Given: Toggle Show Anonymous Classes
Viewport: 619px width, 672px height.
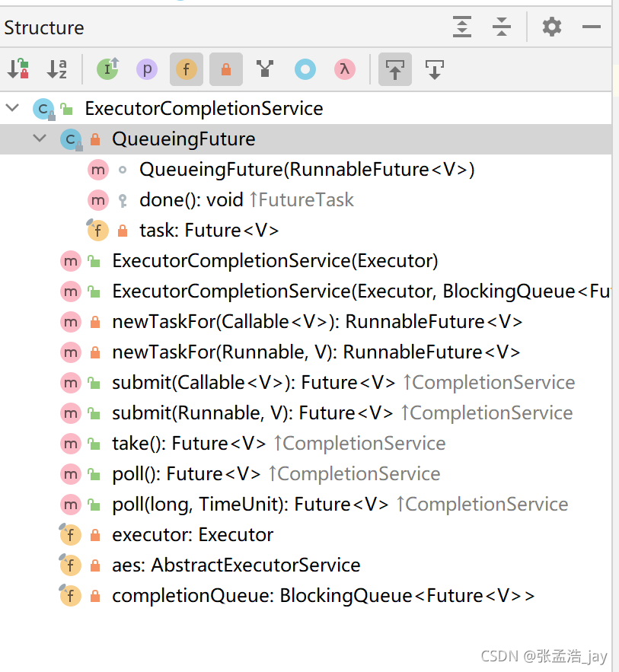Looking at the screenshot, I should pos(305,69).
